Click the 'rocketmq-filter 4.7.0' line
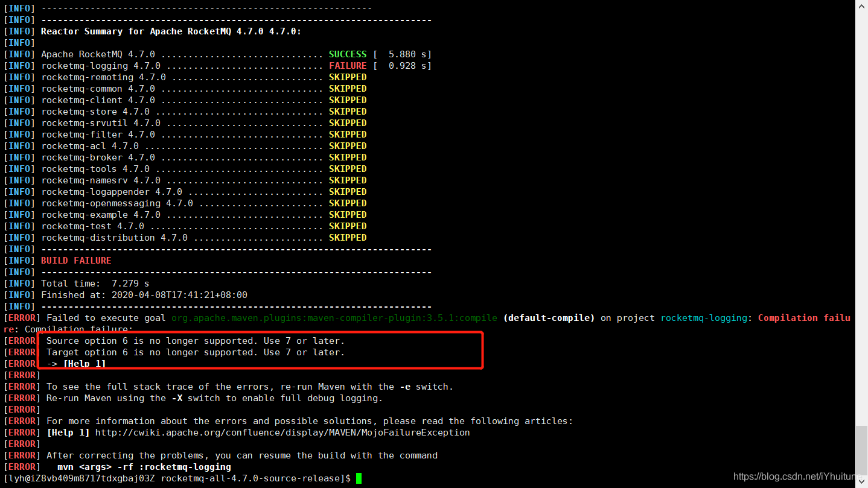The image size is (868, 488). (185, 135)
